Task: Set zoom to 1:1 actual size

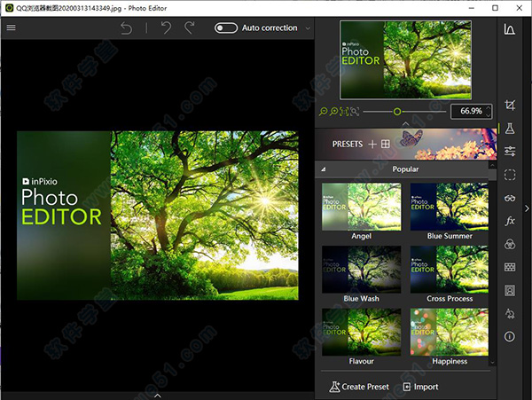Action: click(x=344, y=112)
